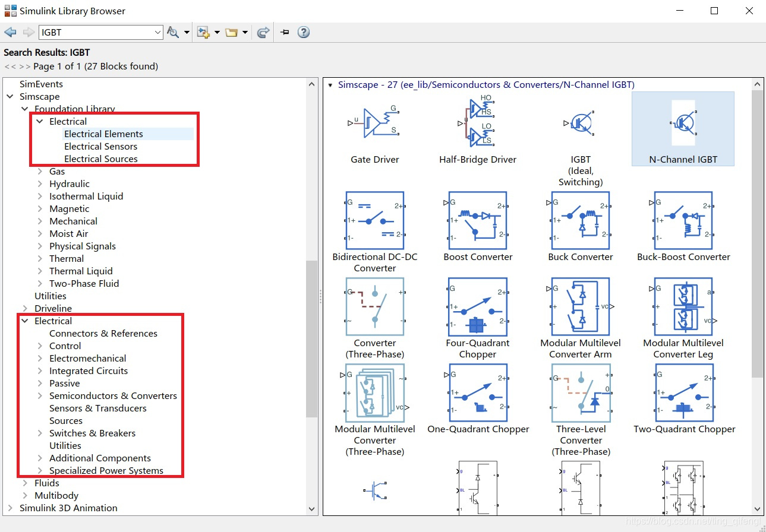Select the Bidirectional DC-DC Converter block
The image size is (766, 532).
pos(375,232)
